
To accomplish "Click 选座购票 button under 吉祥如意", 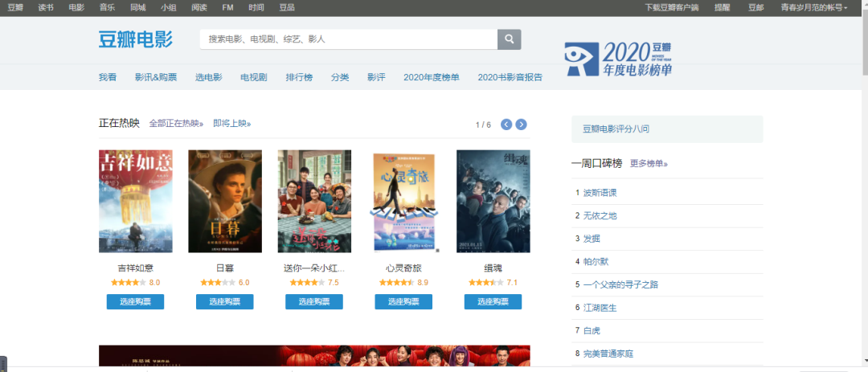I will [x=135, y=302].
